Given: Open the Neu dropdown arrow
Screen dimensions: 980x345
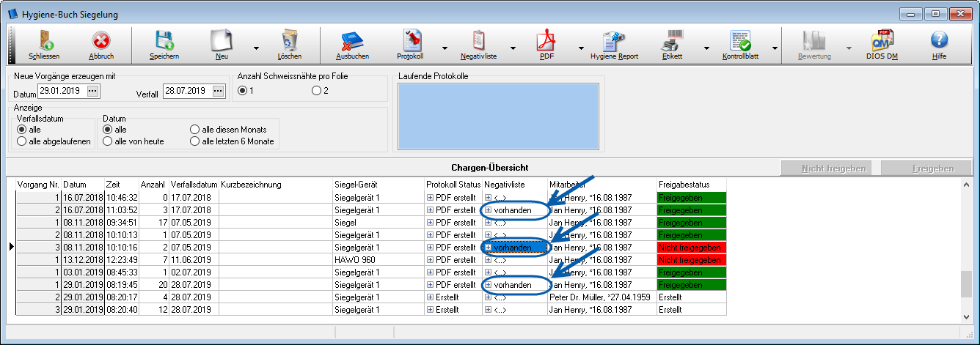Looking at the screenshot, I should tap(256, 48).
